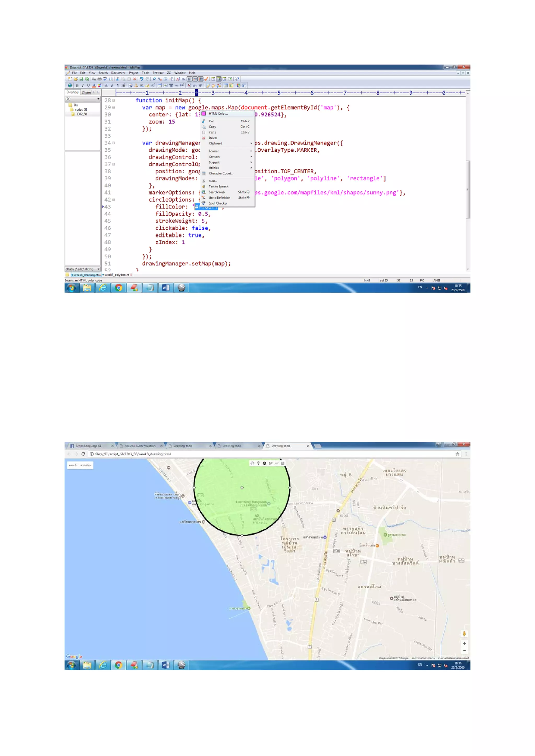Click the map zoom in plus button
The image size is (535, 756).
(x=464, y=643)
